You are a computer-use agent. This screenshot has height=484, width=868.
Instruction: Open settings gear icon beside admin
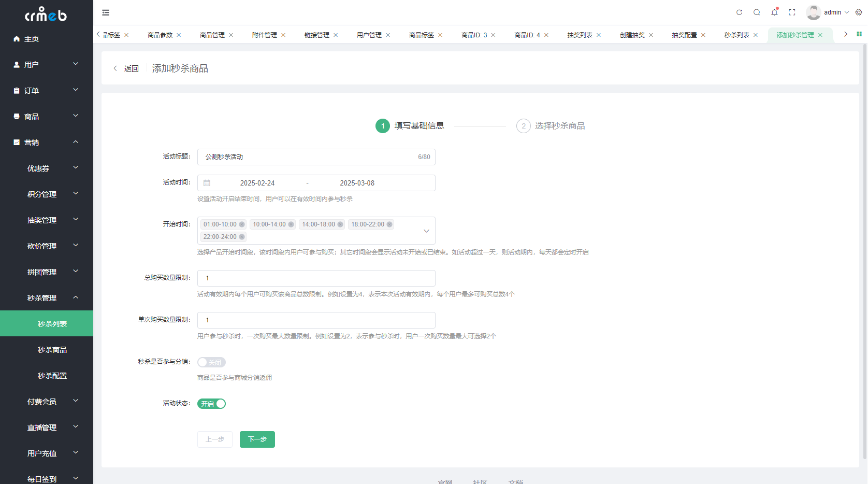click(859, 12)
